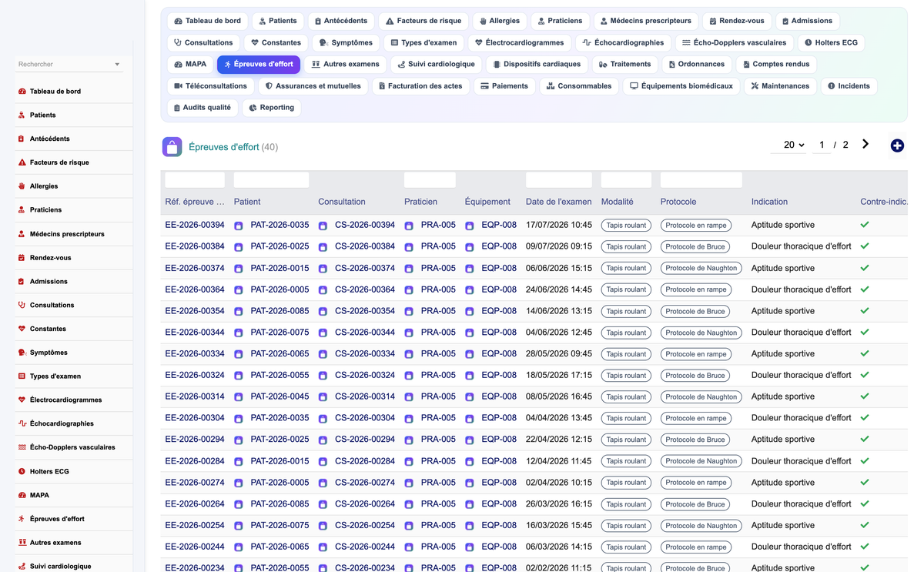Click Holters ECG clock icon in sidebar
The height and width of the screenshot is (572, 924).
[x=22, y=471]
